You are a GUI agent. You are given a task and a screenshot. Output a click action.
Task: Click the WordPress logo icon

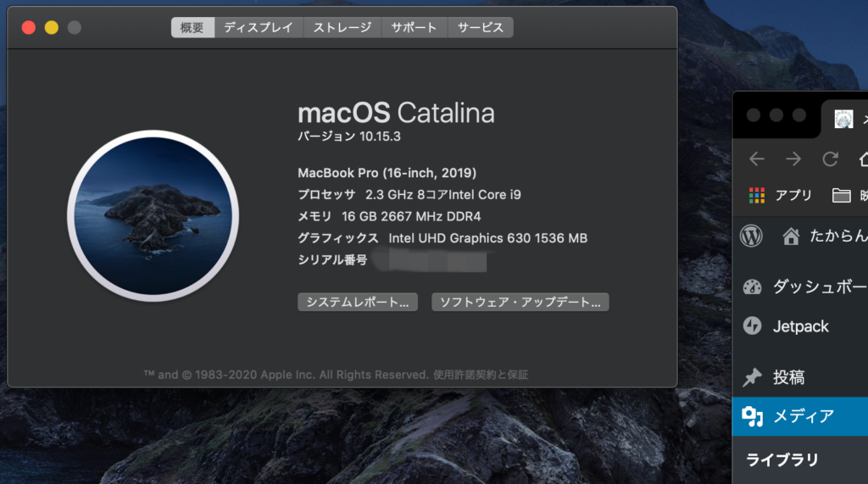751,236
